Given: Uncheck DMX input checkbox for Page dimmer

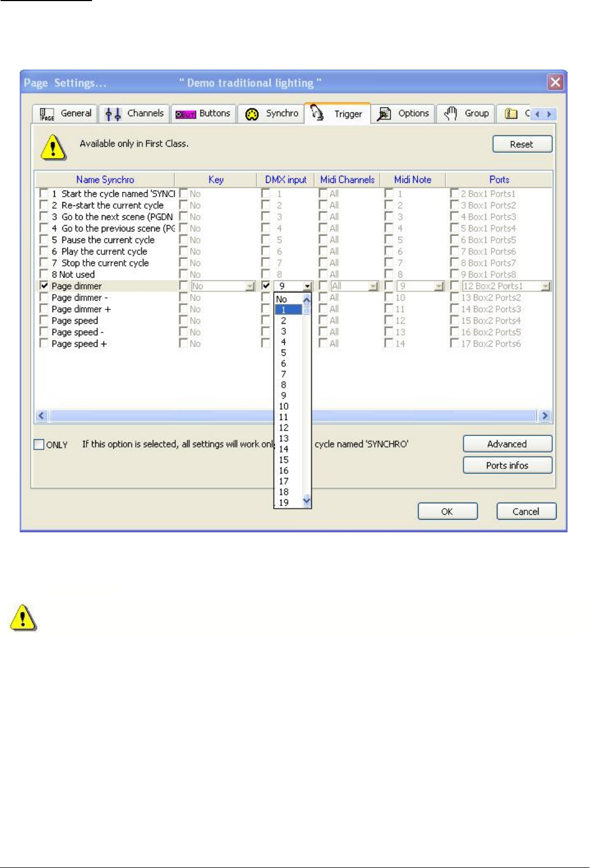Looking at the screenshot, I should 265,285.
